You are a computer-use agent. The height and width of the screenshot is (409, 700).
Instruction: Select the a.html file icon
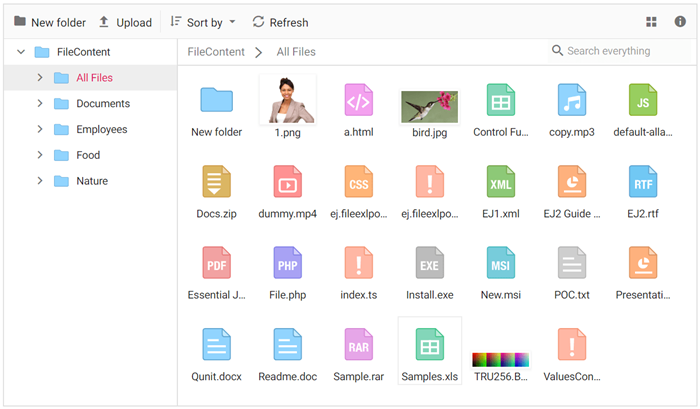click(358, 101)
